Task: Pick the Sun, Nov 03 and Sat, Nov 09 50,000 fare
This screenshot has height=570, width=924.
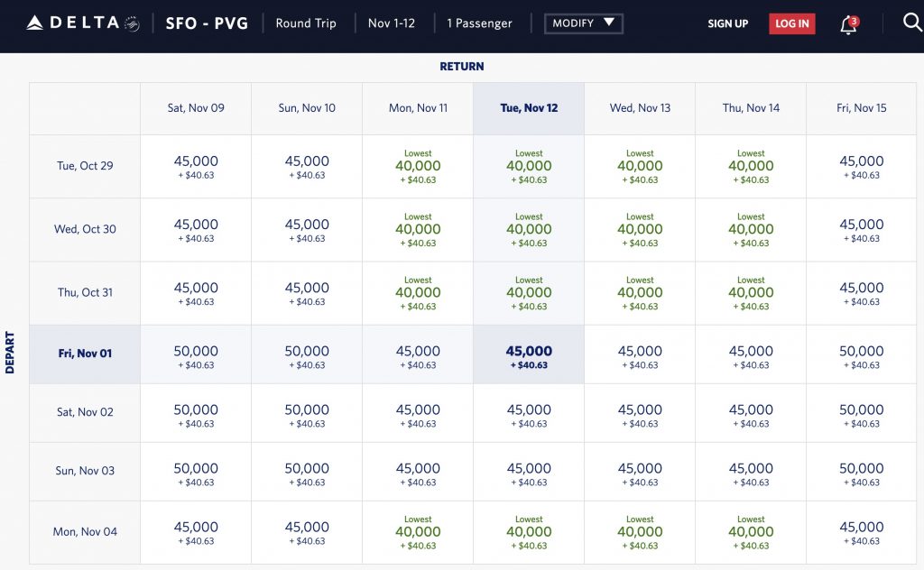Action: pyautogui.click(x=196, y=473)
